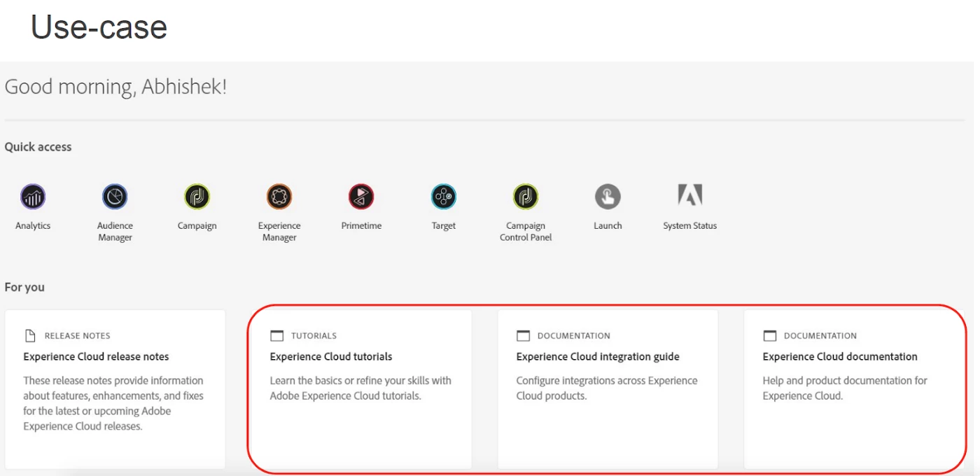Open Experience Cloud release notes link
The image size is (980, 476).
[x=96, y=356]
